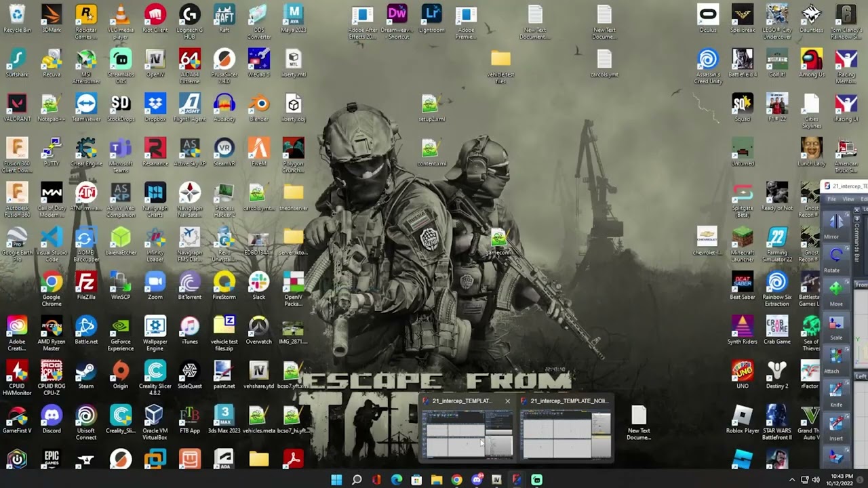868x488 pixels.
Task: Select the Knife tool in ZModeler
Action: [835, 394]
